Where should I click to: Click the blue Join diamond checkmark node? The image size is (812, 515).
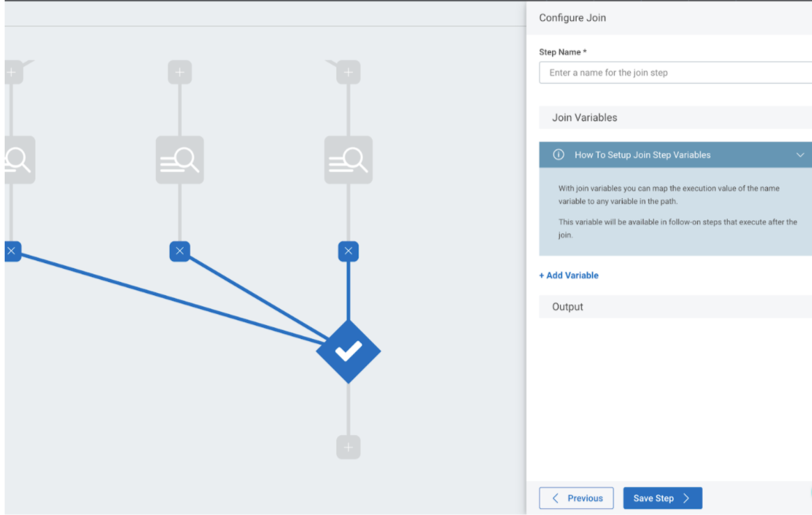point(348,351)
